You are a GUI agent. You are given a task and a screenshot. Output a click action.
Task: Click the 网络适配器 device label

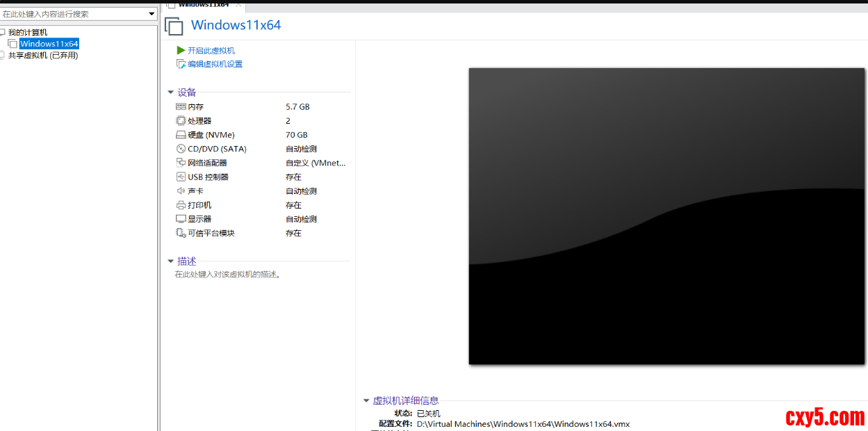click(x=207, y=163)
